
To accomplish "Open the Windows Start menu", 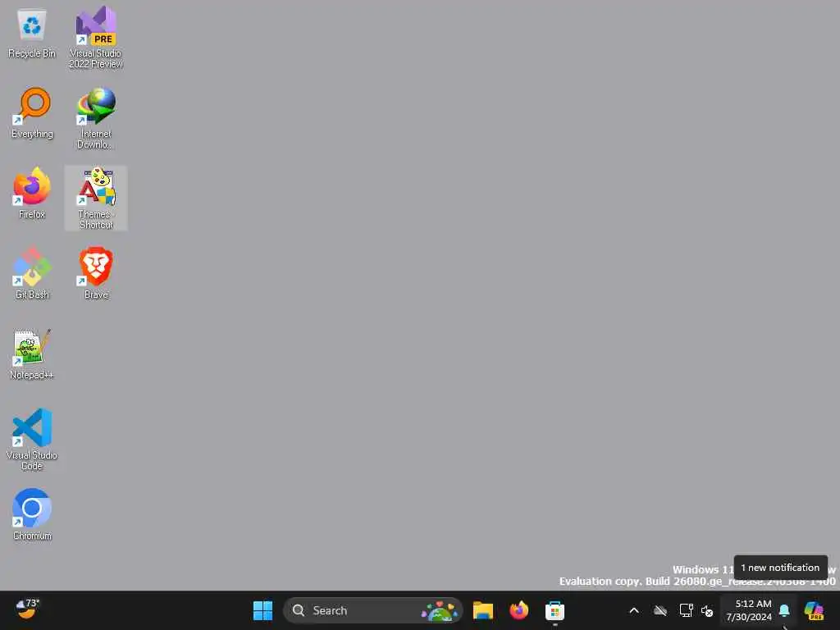I will [x=262, y=610].
